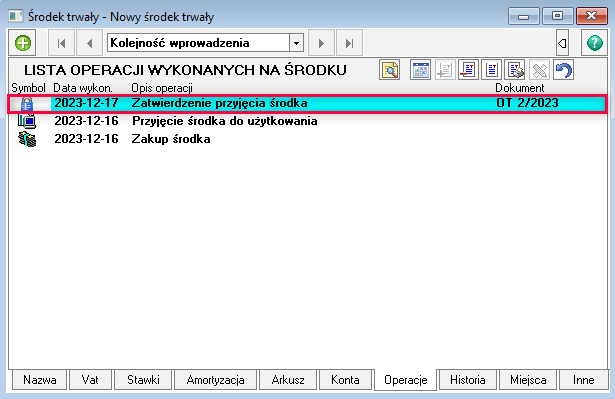Click the Data wykon. column header

click(83, 88)
